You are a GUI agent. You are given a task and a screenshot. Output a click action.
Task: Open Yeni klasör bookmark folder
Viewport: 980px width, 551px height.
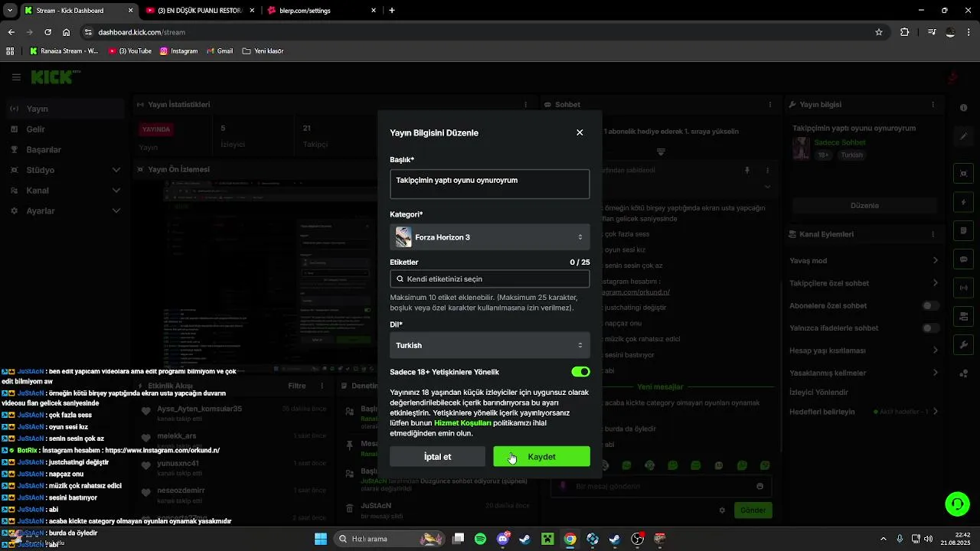coord(263,51)
